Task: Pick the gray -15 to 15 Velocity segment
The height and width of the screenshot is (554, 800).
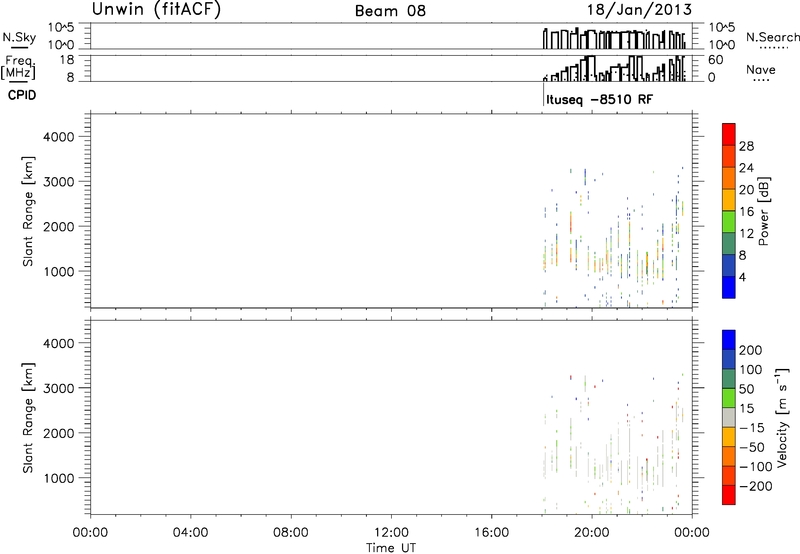Action: point(729,417)
